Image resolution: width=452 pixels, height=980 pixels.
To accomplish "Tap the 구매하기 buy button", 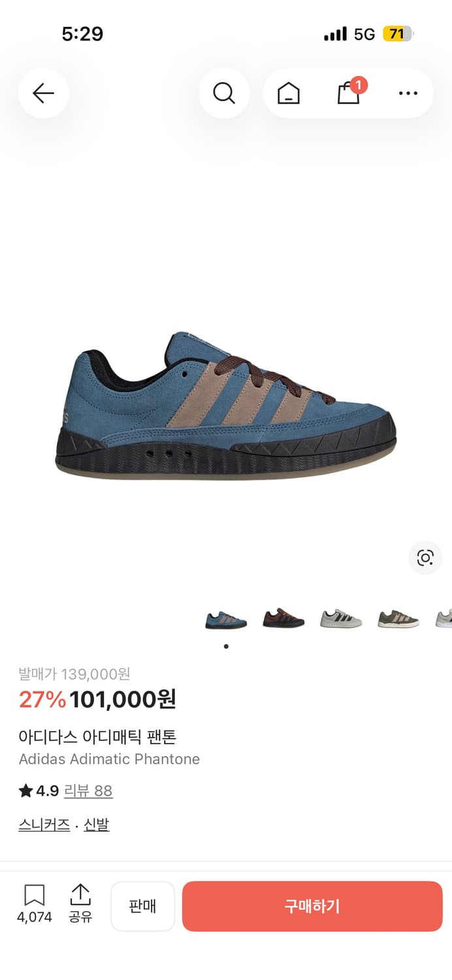I will 312,906.
